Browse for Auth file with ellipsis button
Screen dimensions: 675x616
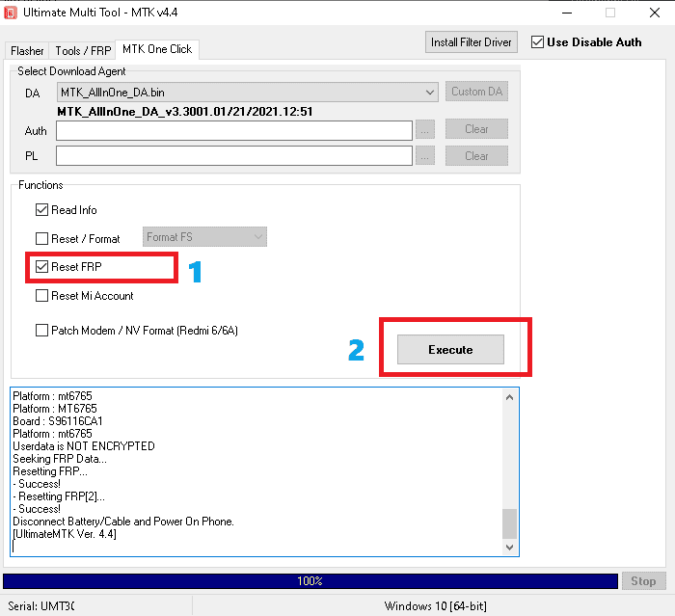[425, 130]
